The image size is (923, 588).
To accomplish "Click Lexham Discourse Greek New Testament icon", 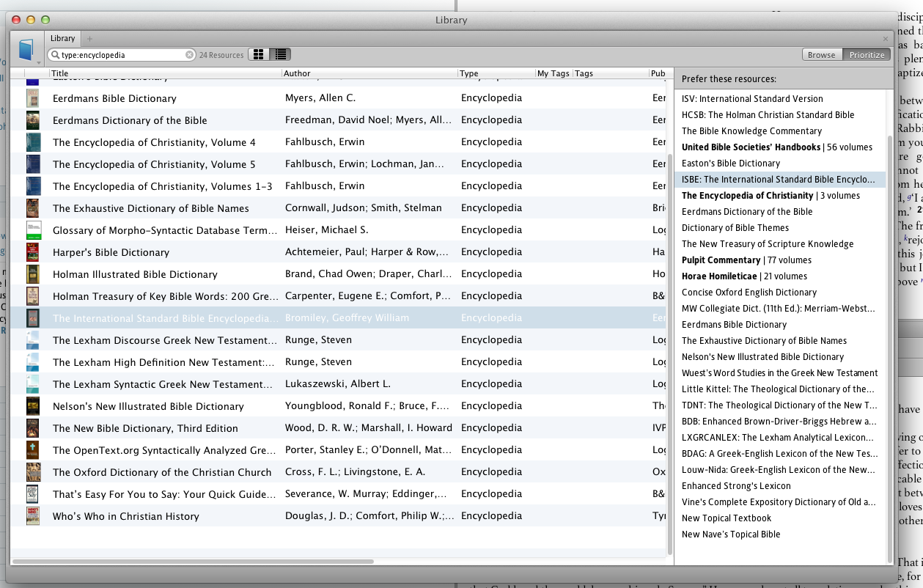I will [x=33, y=340].
